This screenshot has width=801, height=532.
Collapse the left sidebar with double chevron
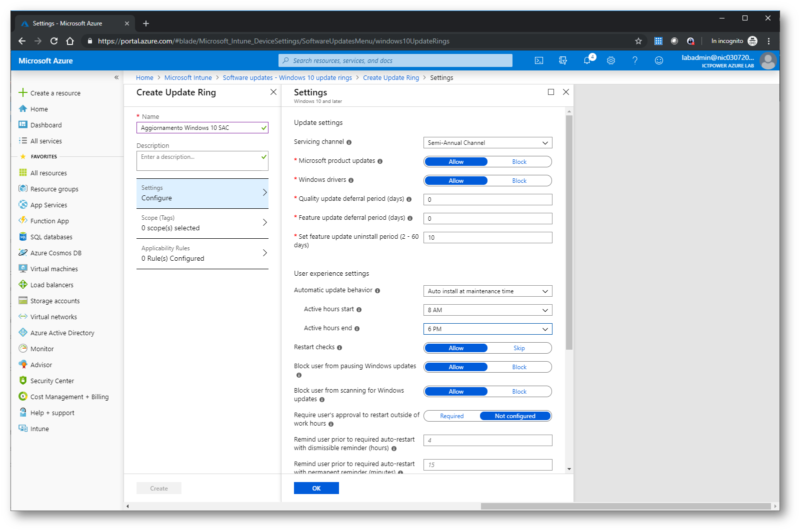click(x=116, y=77)
